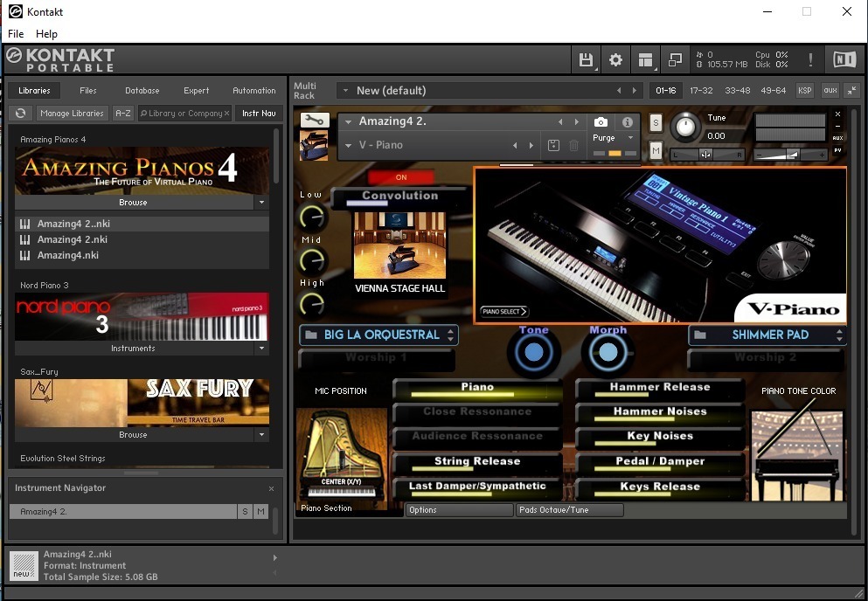
Task: Mute the instrument with M button
Action: pos(656,150)
